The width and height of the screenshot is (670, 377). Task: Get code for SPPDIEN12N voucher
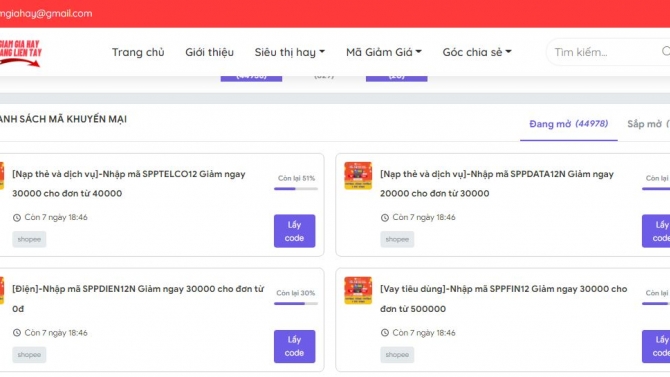[294, 346]
